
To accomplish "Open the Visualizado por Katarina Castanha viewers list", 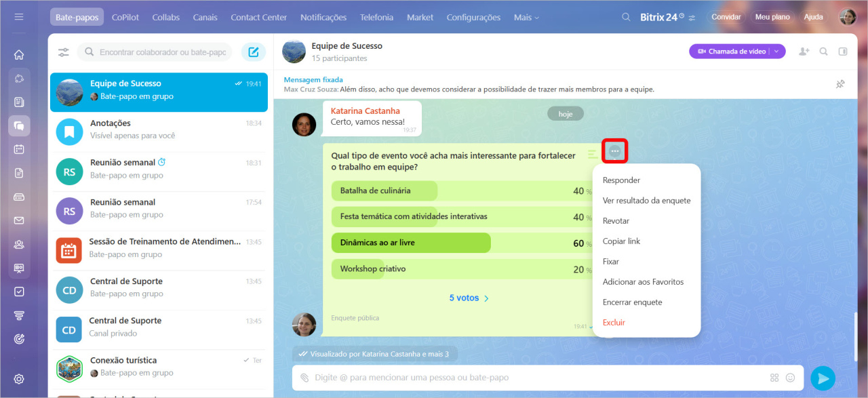I will [x=374, y=354].
